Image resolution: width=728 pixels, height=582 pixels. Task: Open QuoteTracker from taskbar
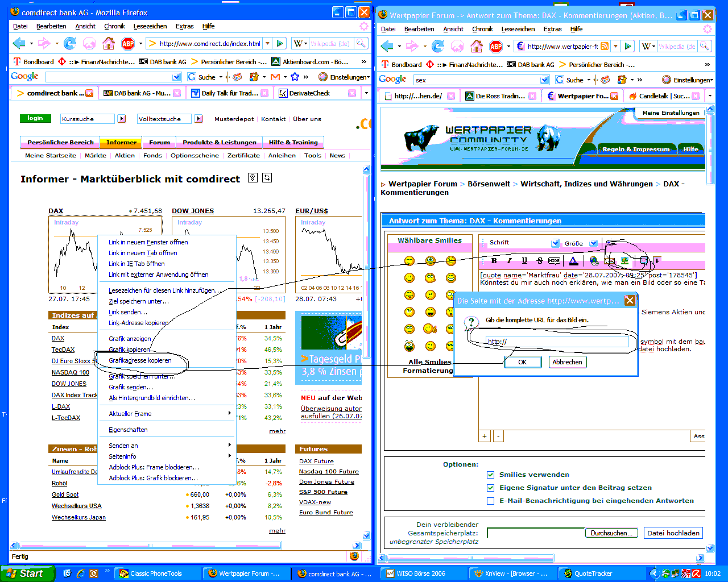[x=602, y=573]
